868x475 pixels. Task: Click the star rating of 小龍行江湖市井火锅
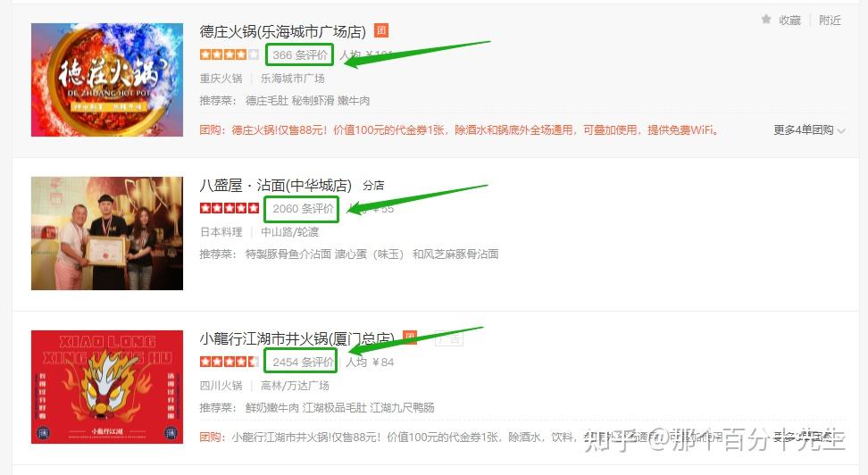pyautogui.click(x=230, y=362)
